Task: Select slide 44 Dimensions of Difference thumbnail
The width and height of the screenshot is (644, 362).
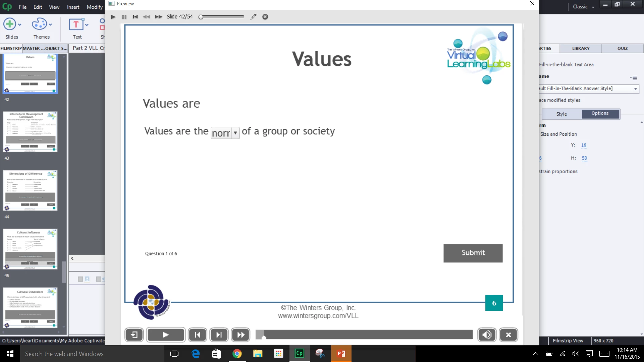Action: (30, 190)
